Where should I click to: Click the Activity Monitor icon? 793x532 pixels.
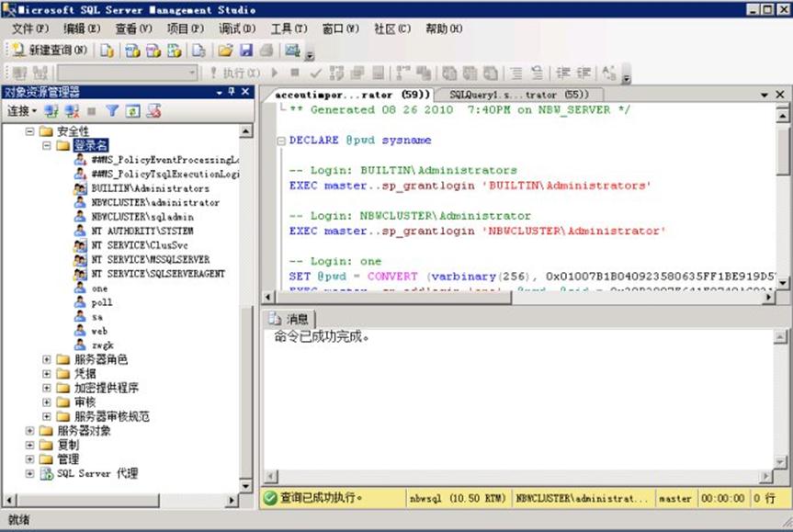292,50
